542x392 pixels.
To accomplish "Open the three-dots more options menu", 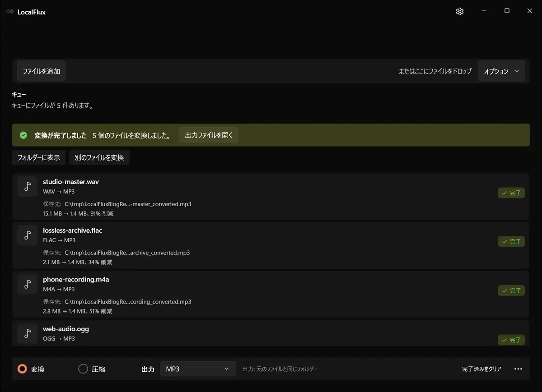I will click(x=519, y=369).
